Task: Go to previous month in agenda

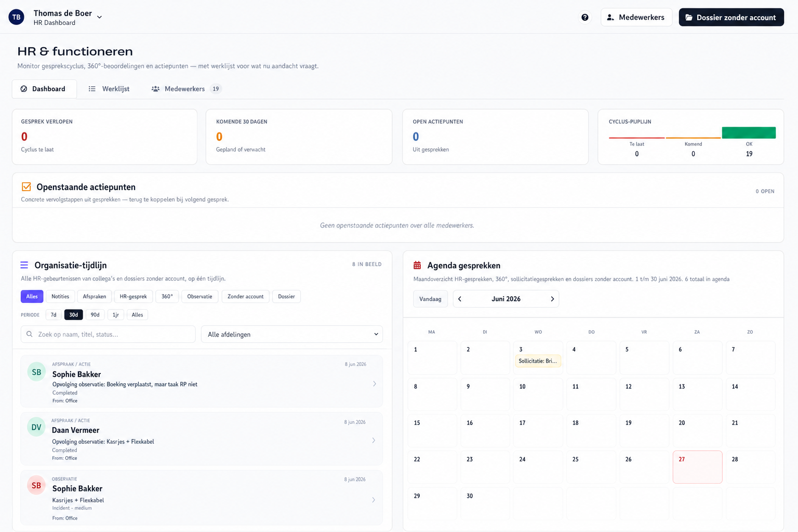Action: coord(460,299)
